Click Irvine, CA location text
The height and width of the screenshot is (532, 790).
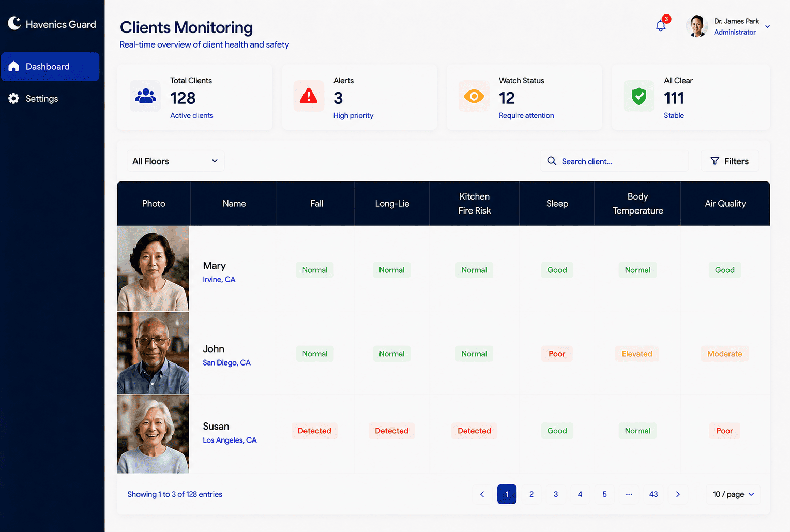[219, 279]
